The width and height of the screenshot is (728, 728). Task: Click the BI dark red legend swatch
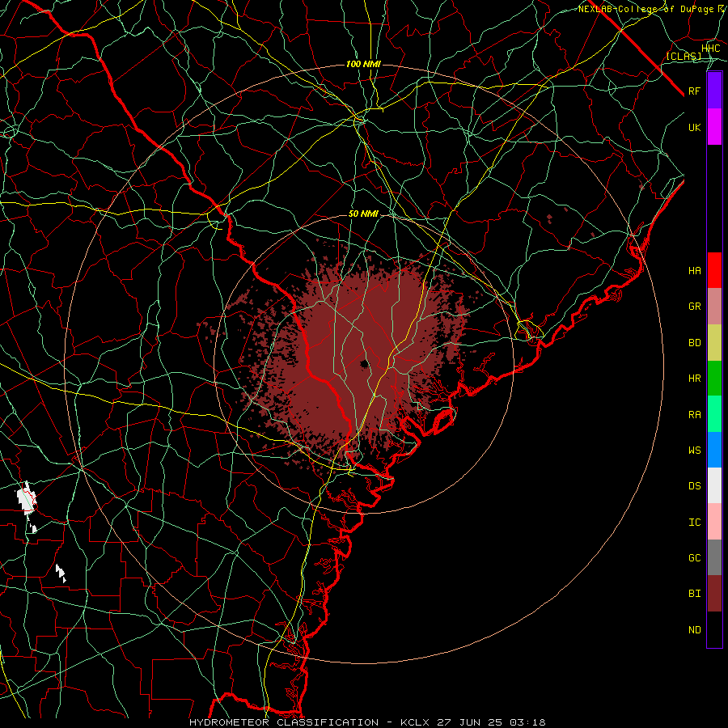pos(714,594)
